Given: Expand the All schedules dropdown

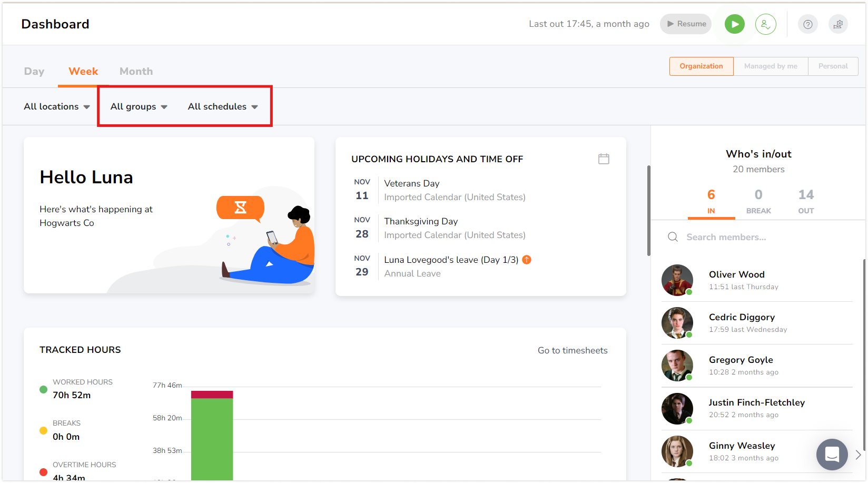Looking at the screenshot, I should coord(223,106).
